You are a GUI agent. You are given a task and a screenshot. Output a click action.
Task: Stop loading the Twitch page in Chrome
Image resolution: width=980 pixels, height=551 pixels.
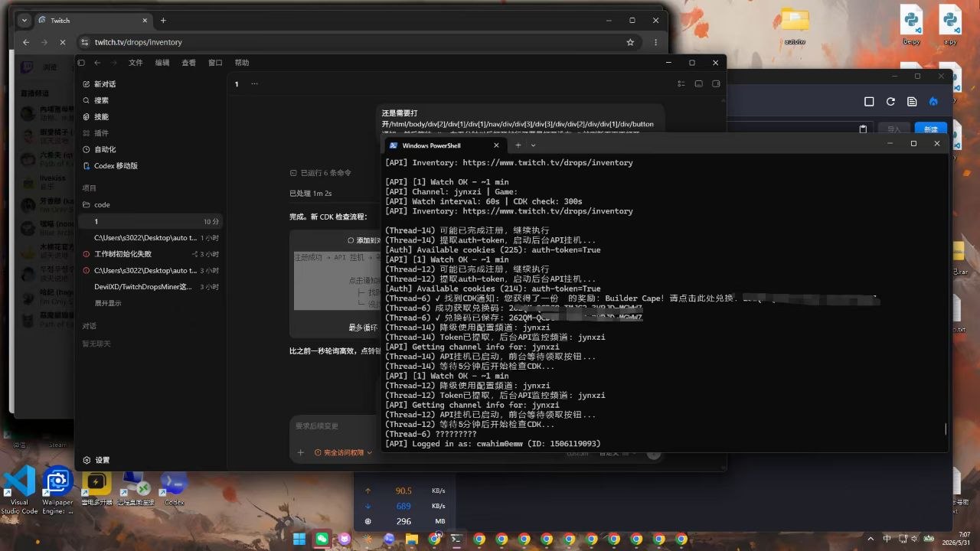[63, 42]
